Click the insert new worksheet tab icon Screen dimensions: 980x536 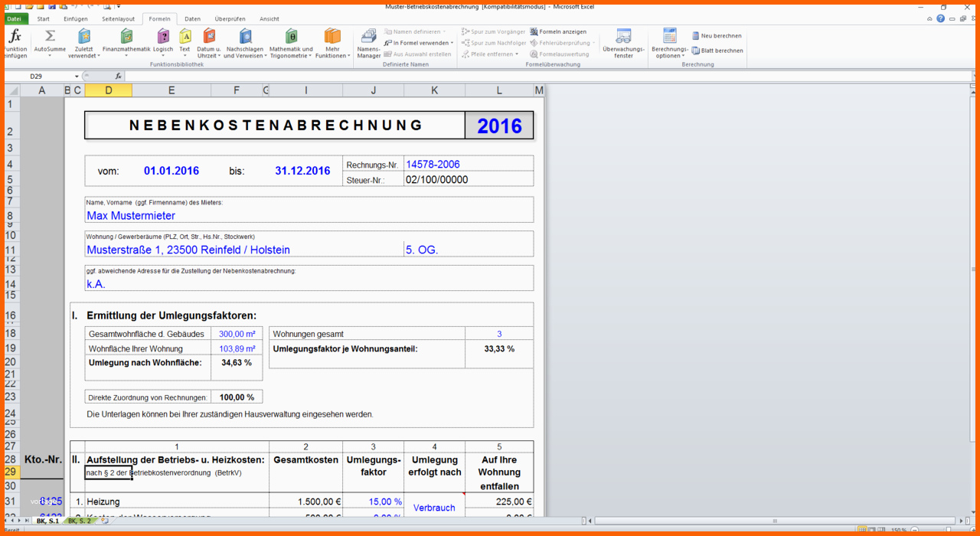106,521
